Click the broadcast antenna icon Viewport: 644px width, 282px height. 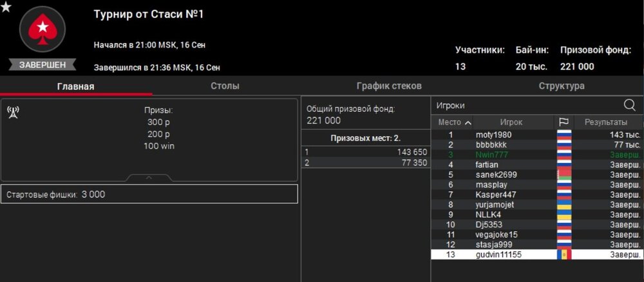coord(13,113)
